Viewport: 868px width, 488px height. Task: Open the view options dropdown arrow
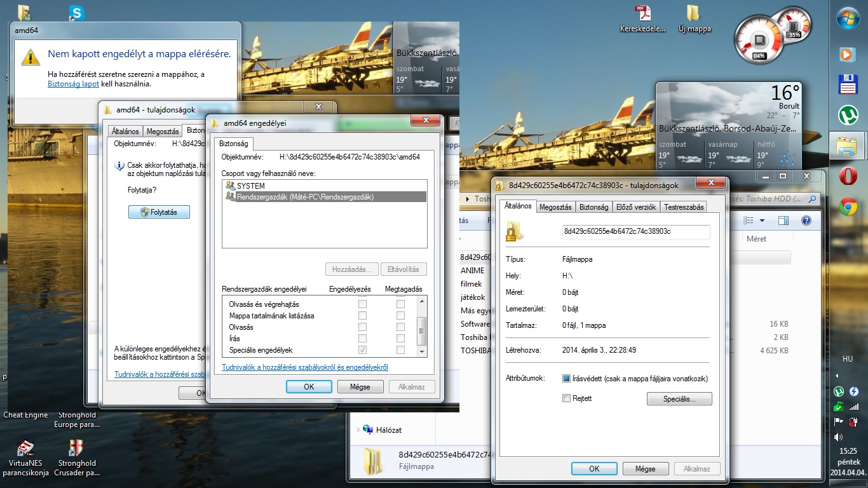pyautogui.click(x=762, y=220)
